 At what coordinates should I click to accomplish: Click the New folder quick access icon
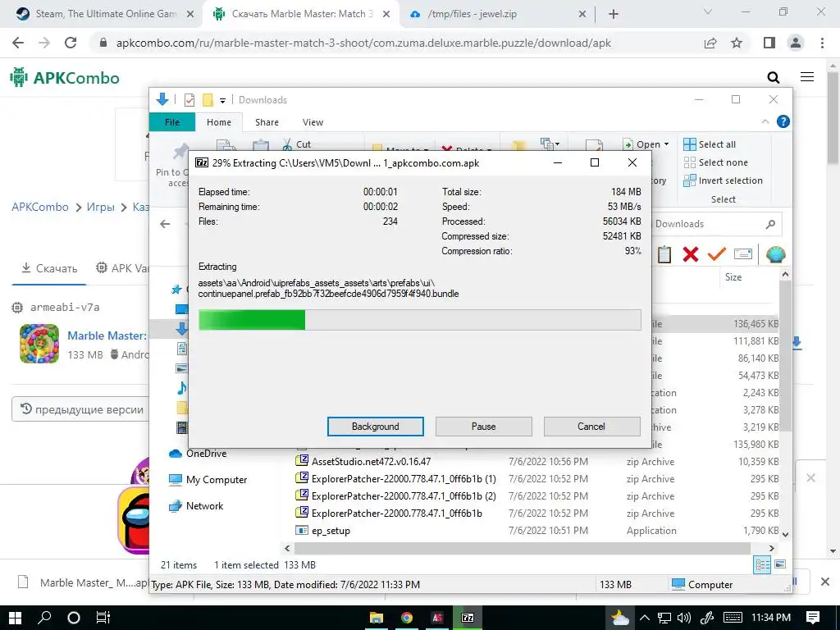tap(208, 99)
